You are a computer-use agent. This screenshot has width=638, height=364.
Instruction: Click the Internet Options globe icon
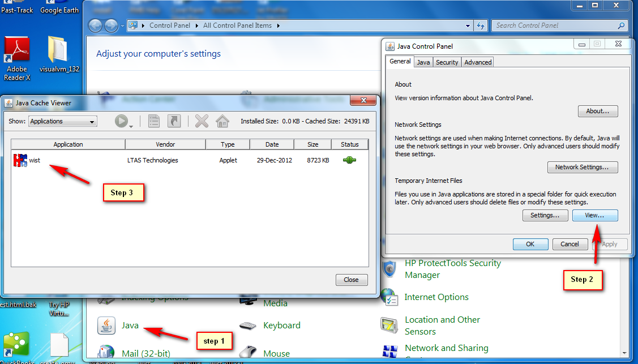389,297
